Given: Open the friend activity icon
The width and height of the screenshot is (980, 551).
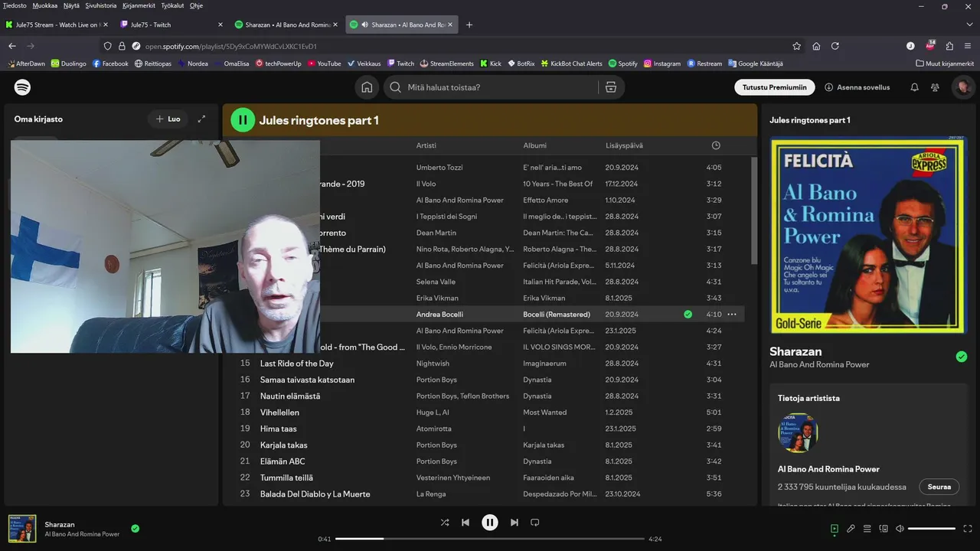Looking at the screenshot, I should (935, 87).
